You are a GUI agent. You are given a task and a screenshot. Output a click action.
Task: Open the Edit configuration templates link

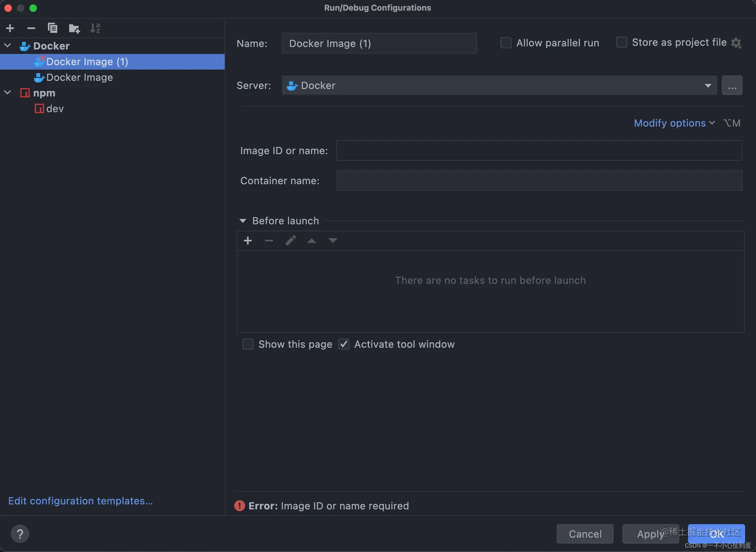coord(80,501)
